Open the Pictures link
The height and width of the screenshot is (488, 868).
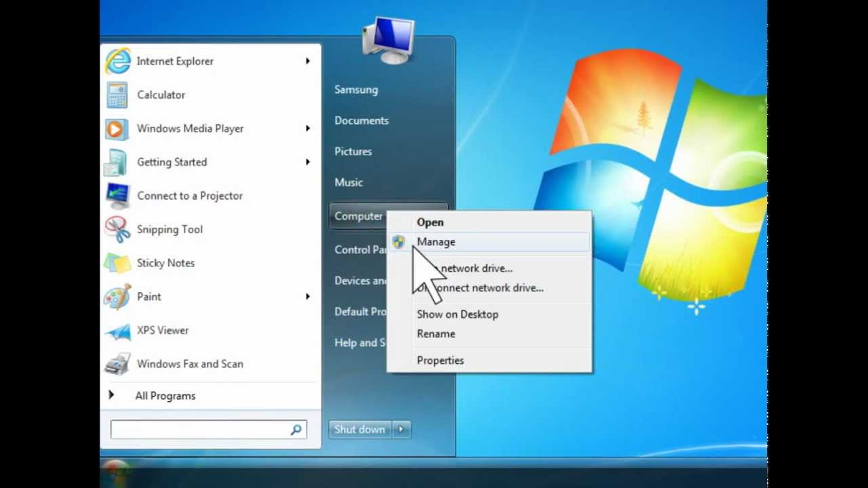353,152
